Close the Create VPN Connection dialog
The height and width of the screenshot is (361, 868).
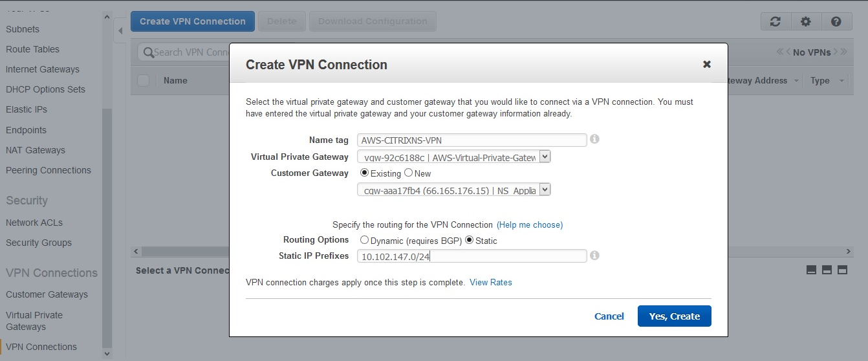707,64
